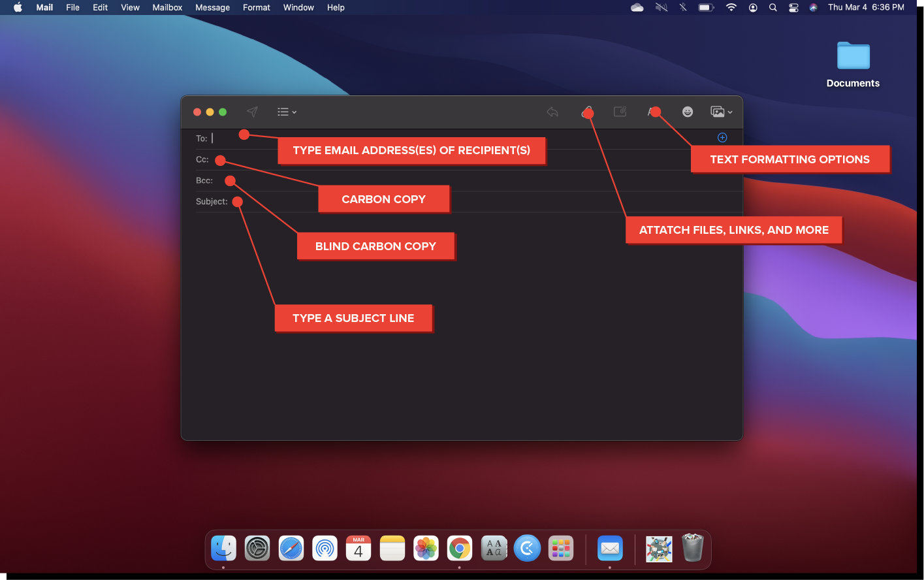This screenshot has width=924, height=580.
Task: Launch Google Chrome from the Dock
Action: [x=460, y=549]
